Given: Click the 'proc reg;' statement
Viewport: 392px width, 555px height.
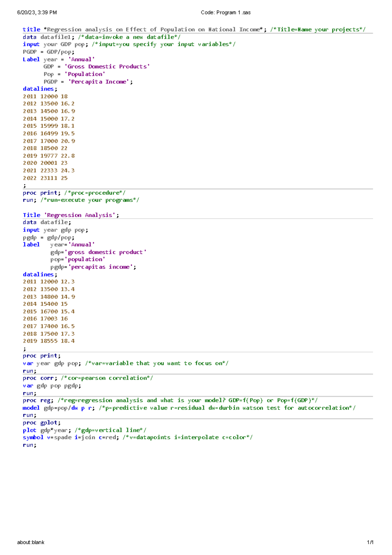Looking at the screenshot, I should click(x=38, y=400).
